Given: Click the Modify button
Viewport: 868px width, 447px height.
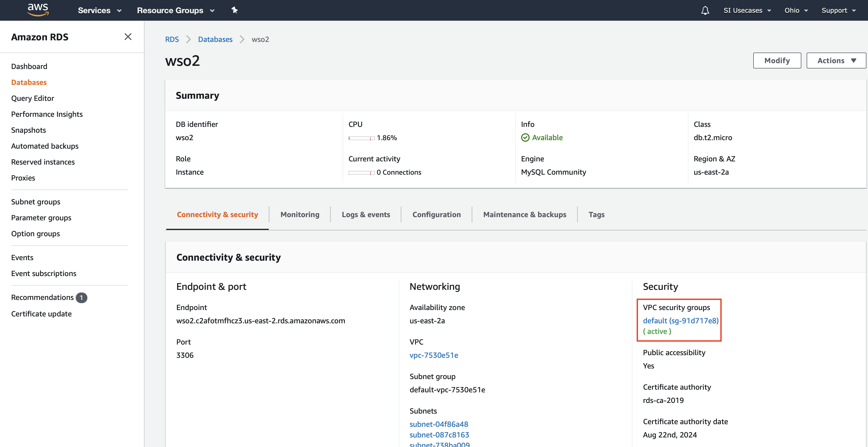Looking at the screenshot, I should [x=777, y=61].
